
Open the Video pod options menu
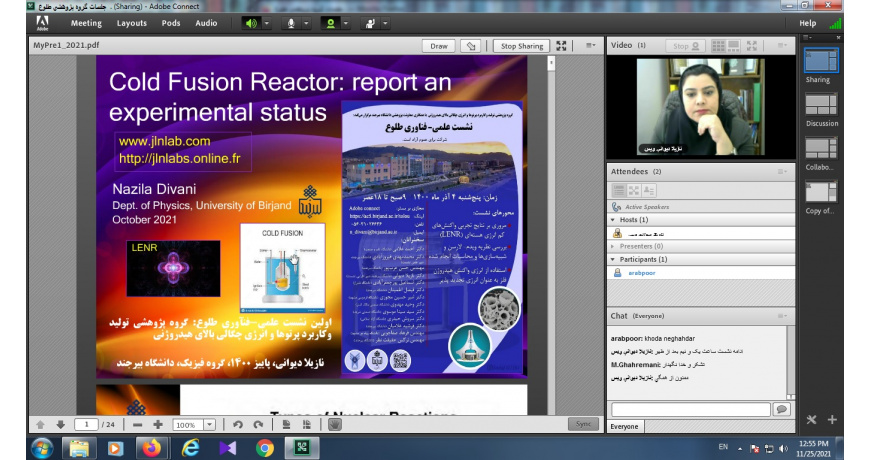[782, 46]
